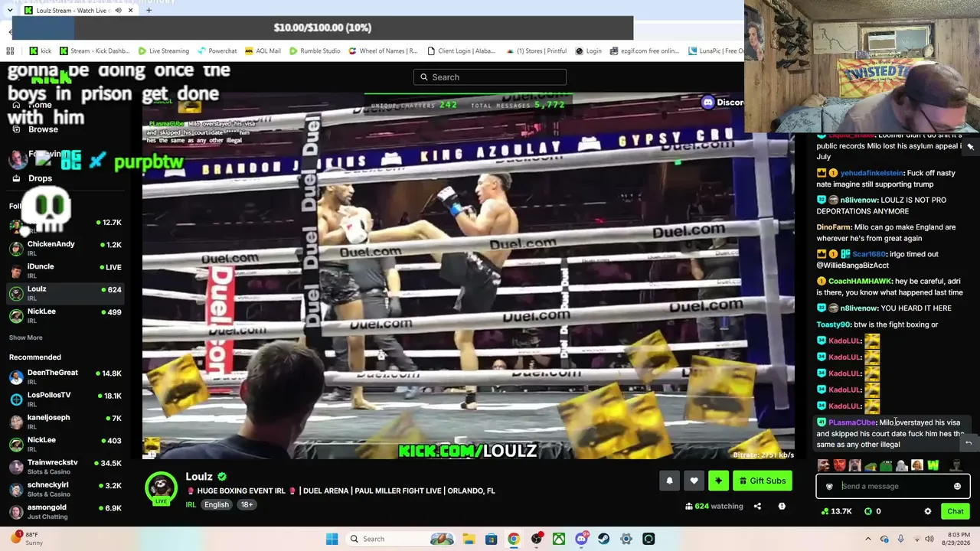Open asmongold recommended channel
Image resolution: width=980 pixels, height=551 pixels.
(x=65, y=511)
